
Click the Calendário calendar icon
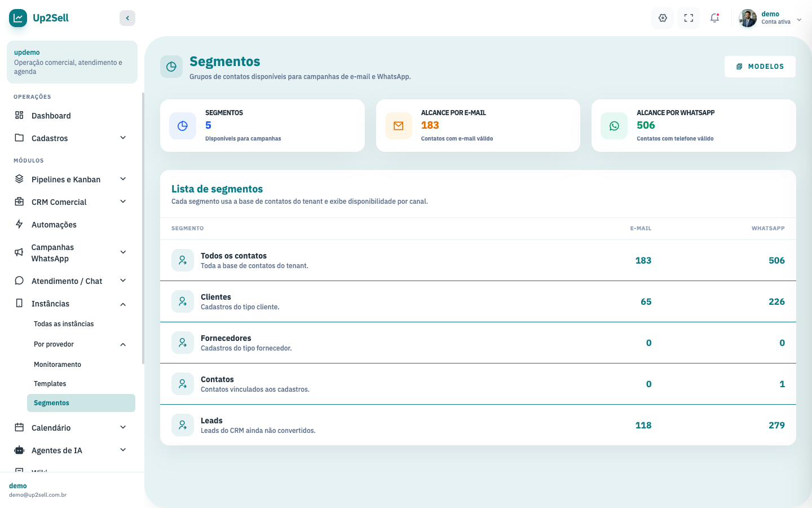[19, 427]
